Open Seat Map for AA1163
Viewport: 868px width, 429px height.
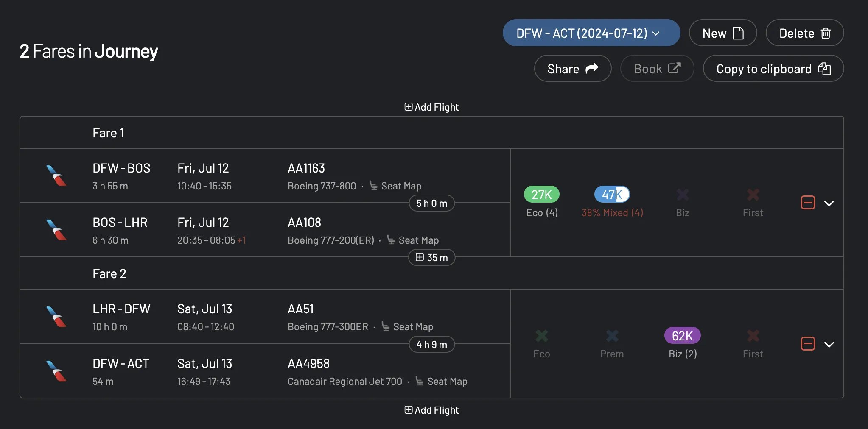[395, 186]
